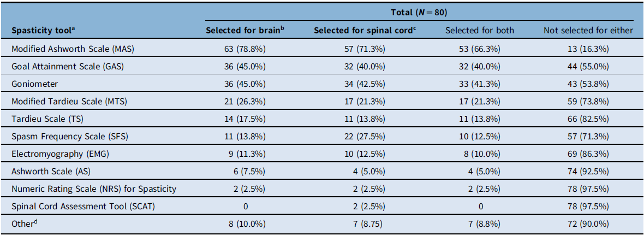The image size is (644, 235).
Task: Select the Goniometer row label
Action: (x=33, y=83)
